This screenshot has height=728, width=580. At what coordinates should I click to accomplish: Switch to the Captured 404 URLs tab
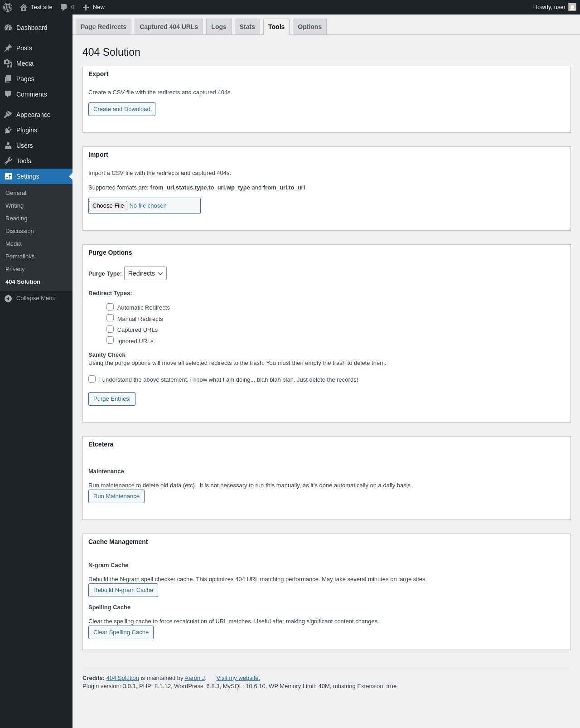[x=169, y=27]
